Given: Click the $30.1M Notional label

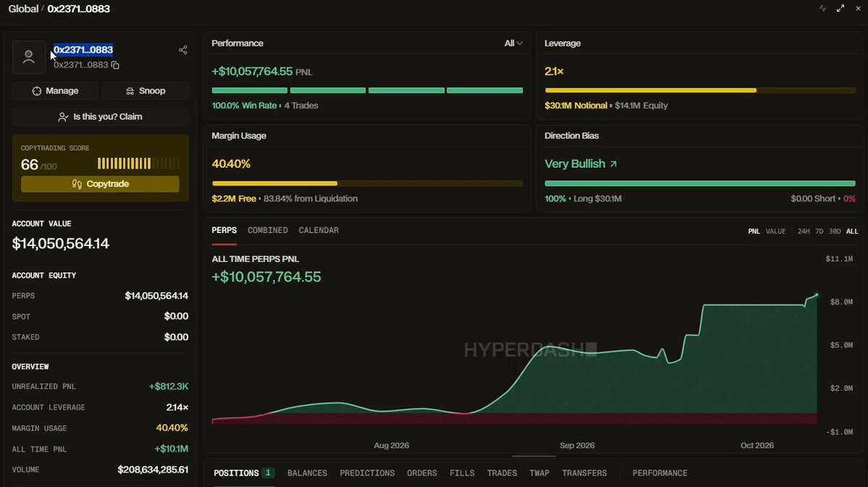Looking at the screenshot, I should (x=576, y=105).
